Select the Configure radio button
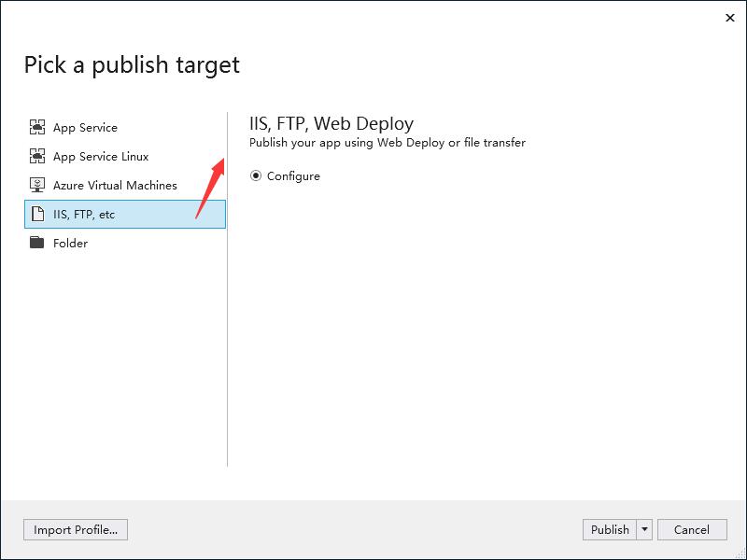 [x=256, y=175]
